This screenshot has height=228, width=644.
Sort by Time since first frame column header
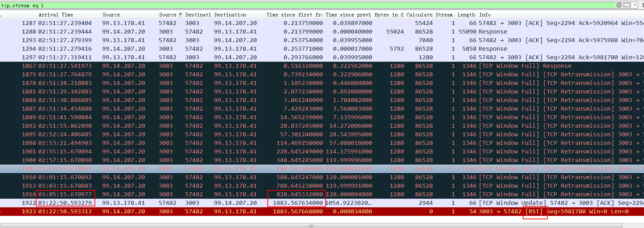[294, 15]
